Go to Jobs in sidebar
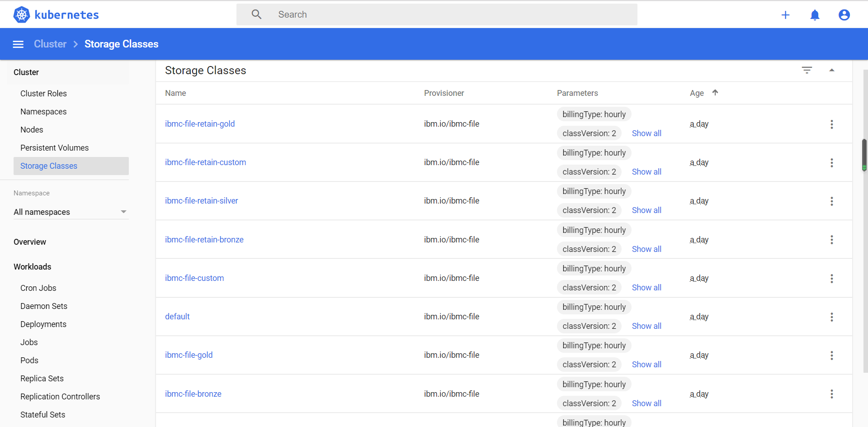Image resolution: width=868 pixels, height=427 pixels. (29, 342)
